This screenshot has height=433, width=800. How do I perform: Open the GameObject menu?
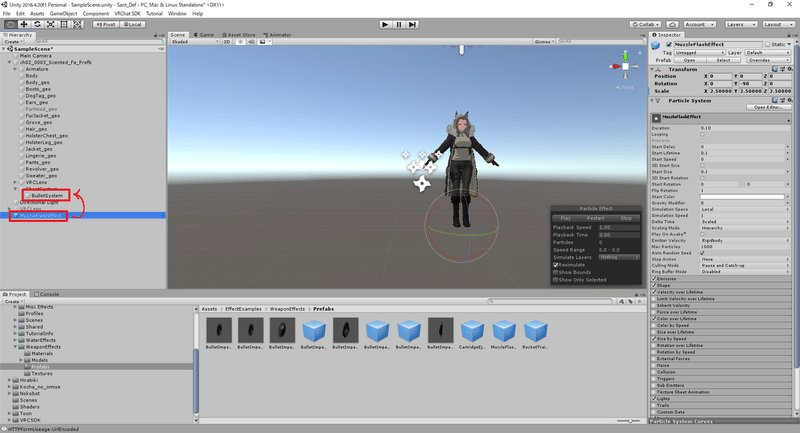click(63, 14)
